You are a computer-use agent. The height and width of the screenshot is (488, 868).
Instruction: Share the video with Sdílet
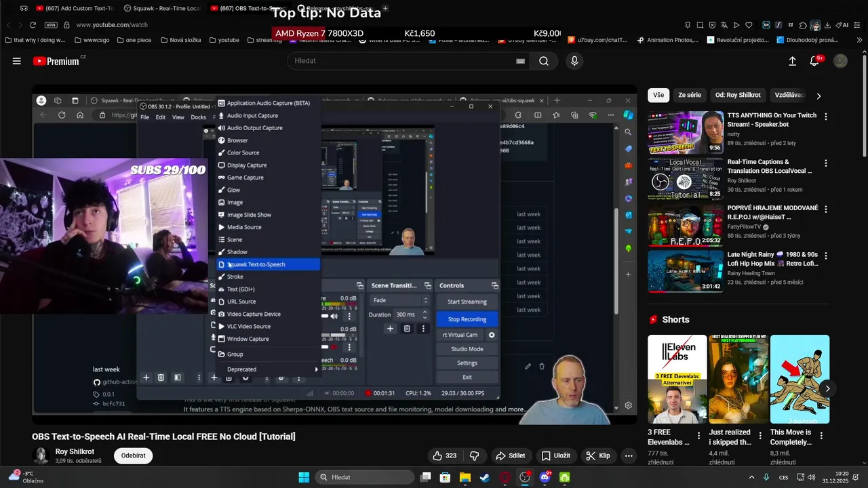(x=510, y=456)
